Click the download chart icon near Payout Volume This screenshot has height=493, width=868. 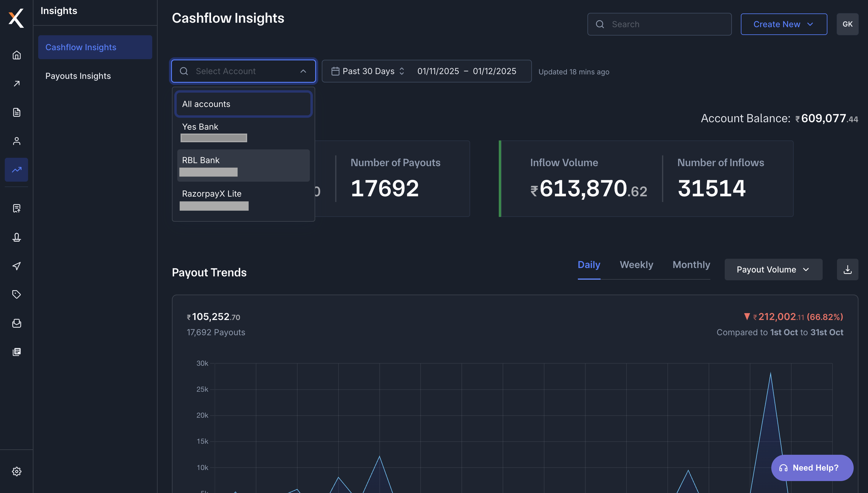(x=848, y=269)
